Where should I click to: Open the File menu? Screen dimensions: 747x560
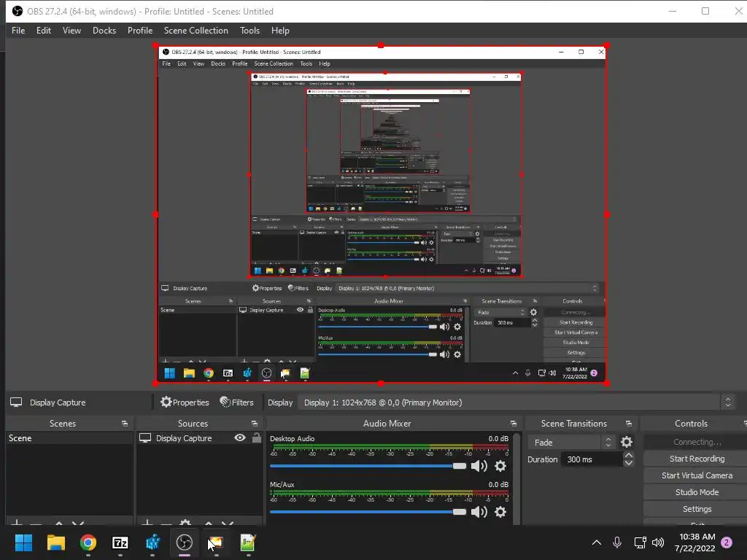(18, 31)
